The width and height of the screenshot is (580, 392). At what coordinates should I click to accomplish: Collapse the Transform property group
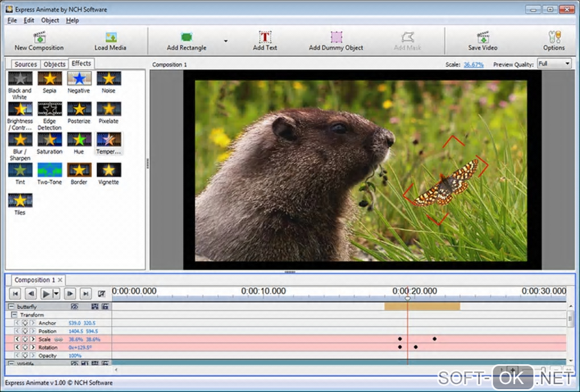[x=14, y=315]
